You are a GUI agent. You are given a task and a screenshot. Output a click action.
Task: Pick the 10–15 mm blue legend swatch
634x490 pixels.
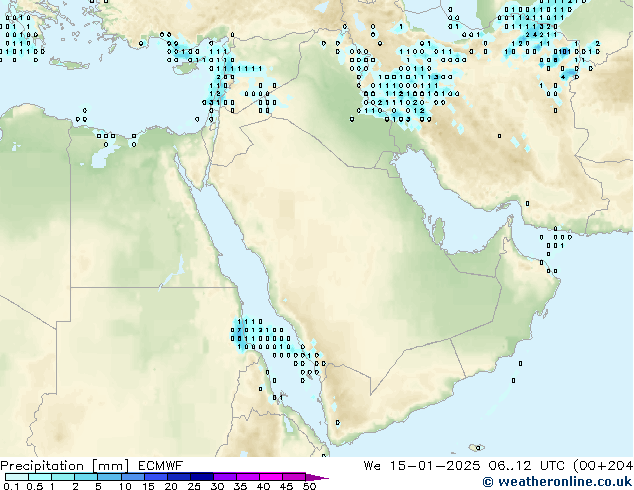point(133,477)
